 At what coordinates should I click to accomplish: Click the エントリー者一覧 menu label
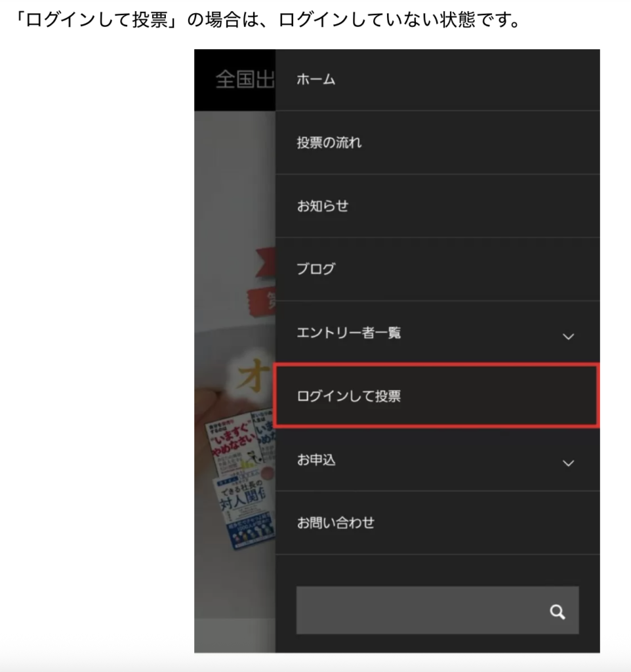click(349, 333)
